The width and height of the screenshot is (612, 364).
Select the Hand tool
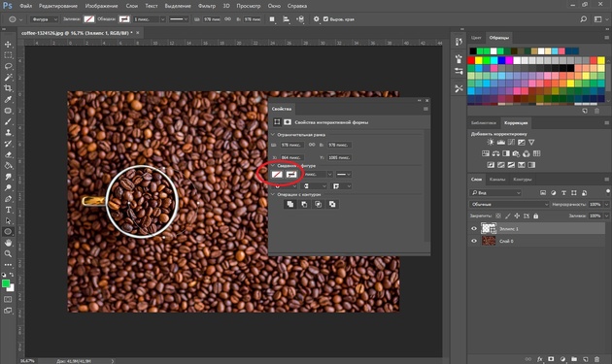pos(8,243)
